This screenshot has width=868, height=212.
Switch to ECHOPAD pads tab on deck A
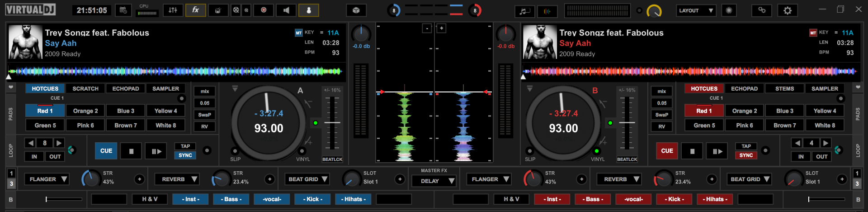(x=126, y=89)
